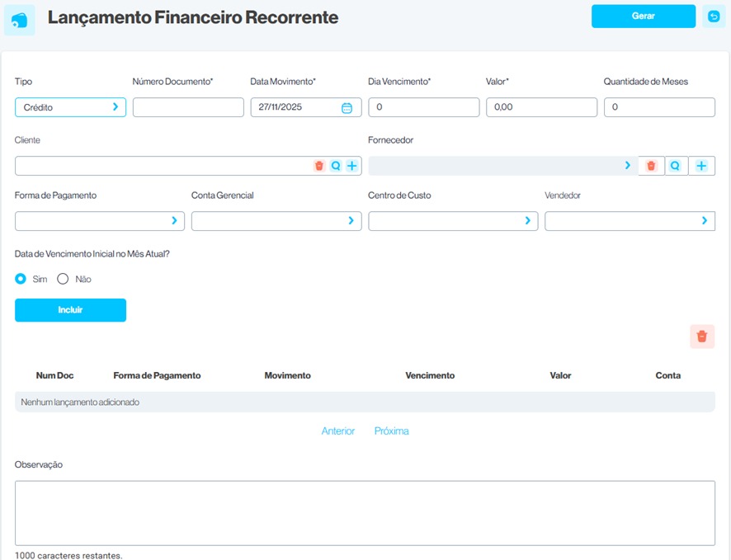Open the Vendedor dropdown
The height and width of the screenshot is (560, 731).
pos(629,221)
